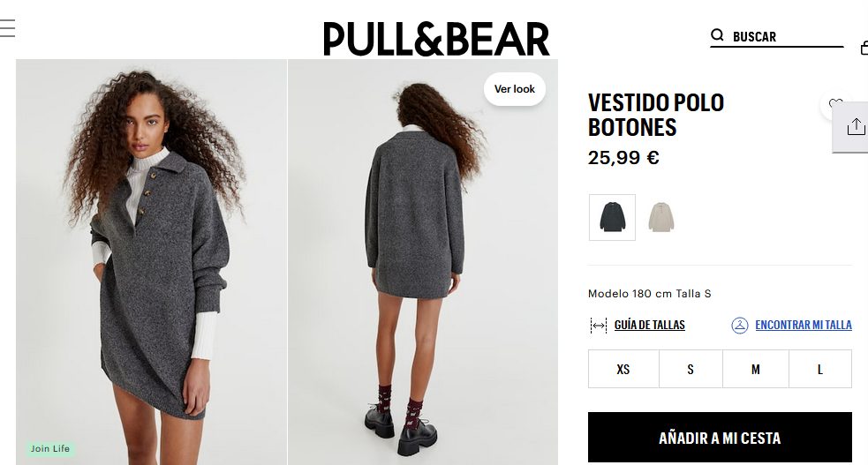
Task: Click the size guide ruler icon
Action: [599, 326]
